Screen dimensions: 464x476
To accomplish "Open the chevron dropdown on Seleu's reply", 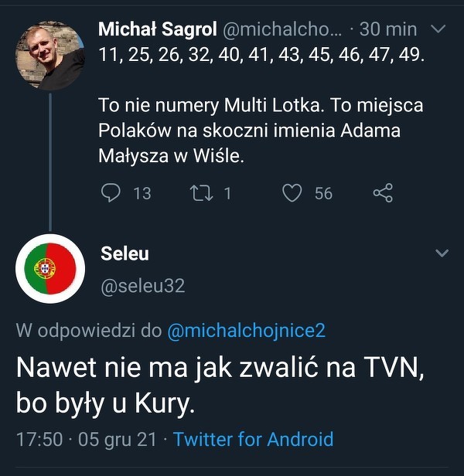I will click(442, 253).
